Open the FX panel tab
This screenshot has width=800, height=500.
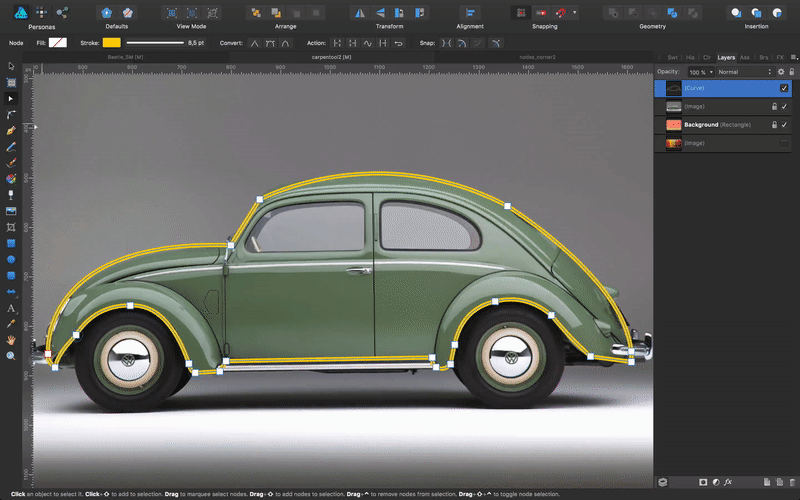click(x=780, y=58)
